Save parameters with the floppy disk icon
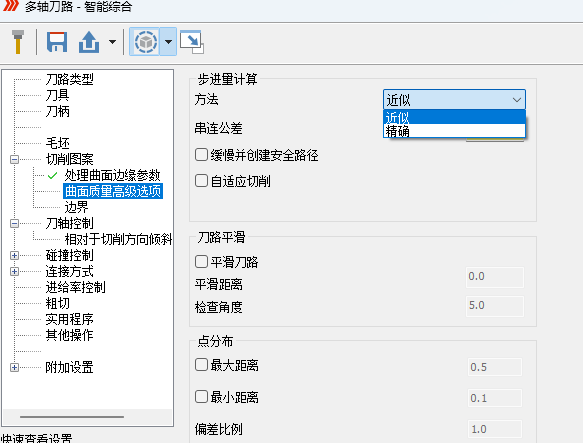Image resolution: width=583 pixels, height=443 pixels. pos(57,42)
